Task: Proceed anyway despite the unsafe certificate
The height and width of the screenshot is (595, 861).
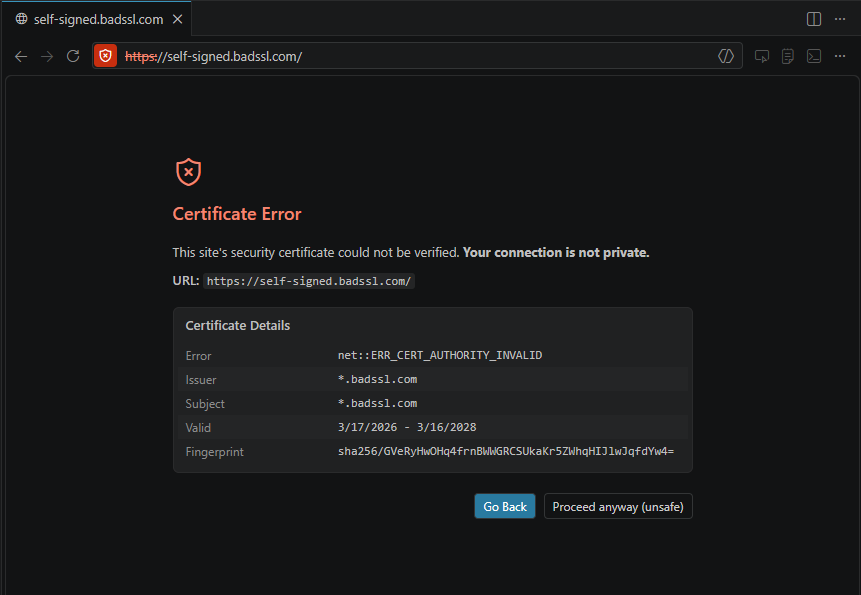Action: 618,506
